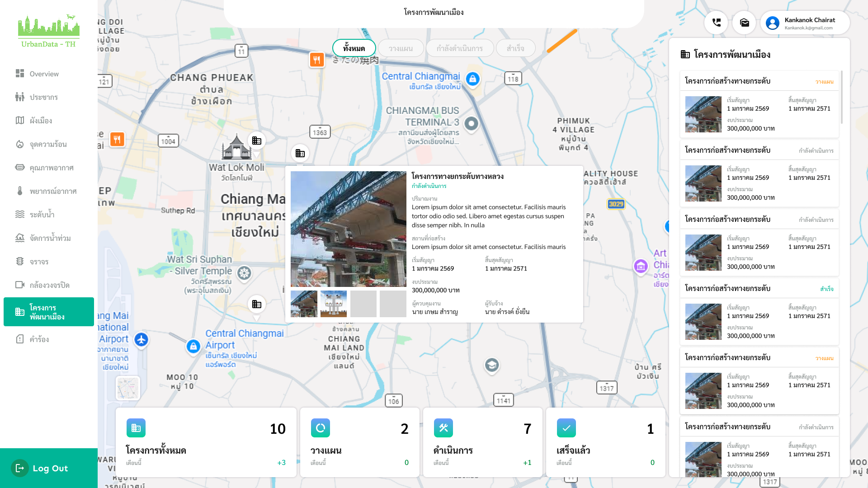868x488 pixels.
Task: Click the project list scrollbar
Action: point(841,97)
